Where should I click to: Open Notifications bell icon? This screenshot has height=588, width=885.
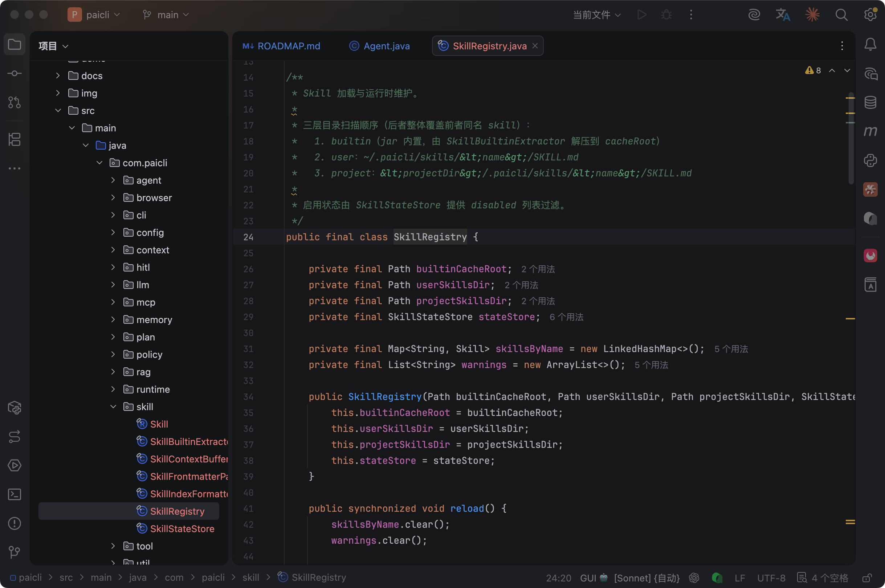[870, 45]
